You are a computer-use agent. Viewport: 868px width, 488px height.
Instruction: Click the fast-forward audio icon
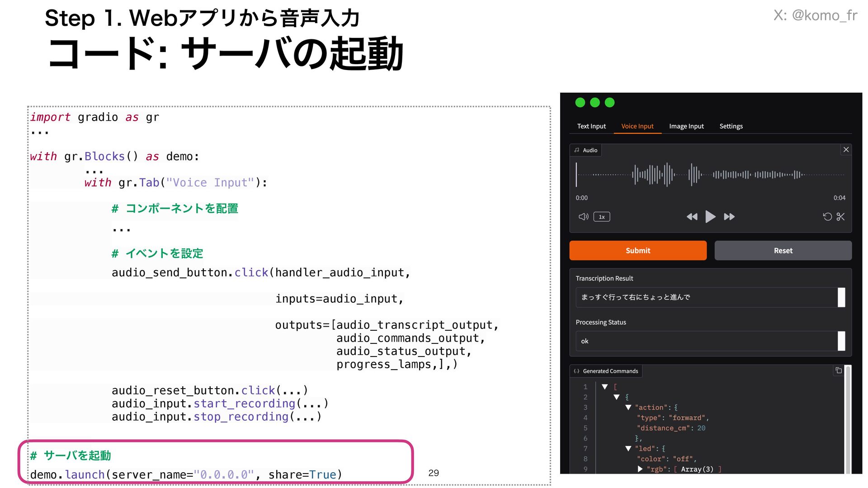tap(729, 217)
